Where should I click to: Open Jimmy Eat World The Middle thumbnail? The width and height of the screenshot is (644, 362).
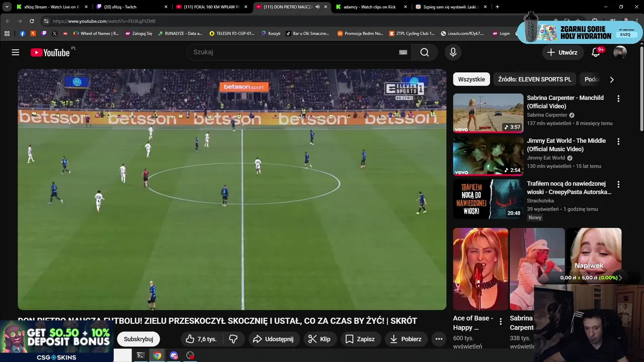pos(488,156)
